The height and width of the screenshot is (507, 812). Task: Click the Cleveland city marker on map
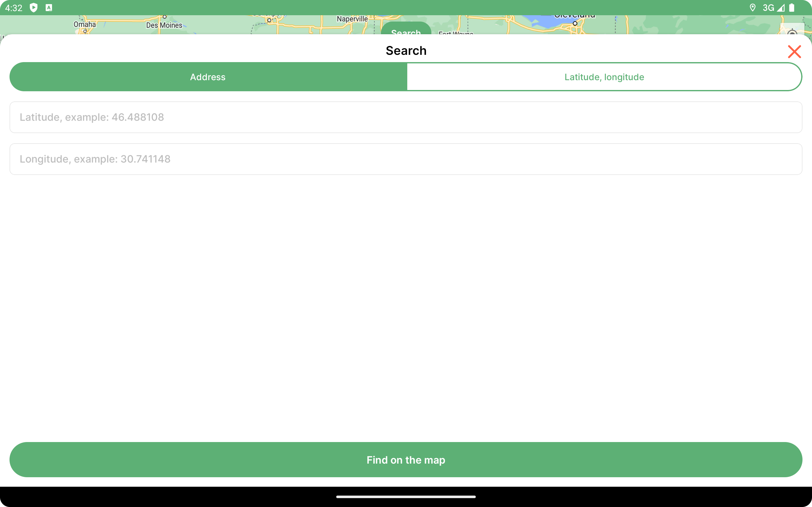pos(575,23)
